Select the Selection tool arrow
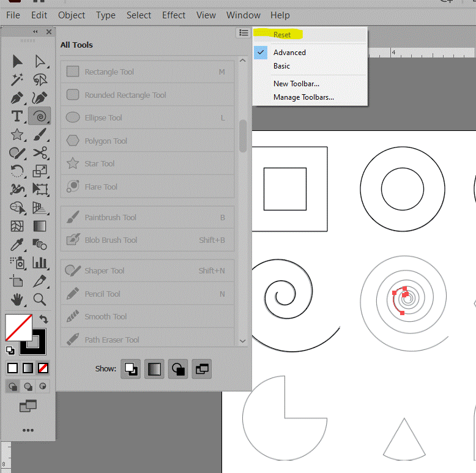Screen dimensions: 476x473 tap(17, 61)
